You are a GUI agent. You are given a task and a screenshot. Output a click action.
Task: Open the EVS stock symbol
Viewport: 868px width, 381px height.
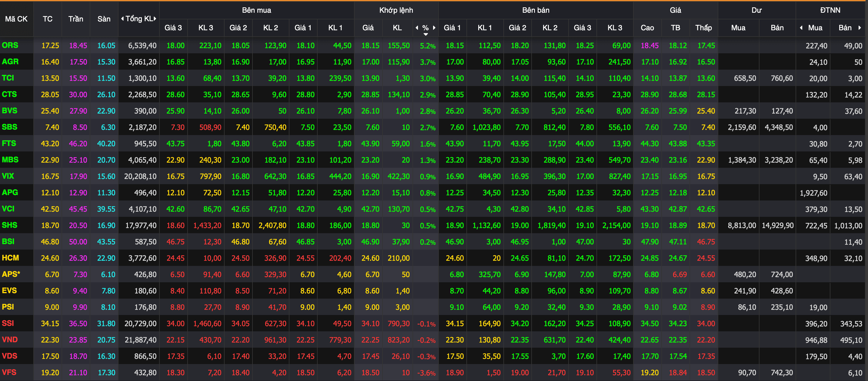click(9, 290)
